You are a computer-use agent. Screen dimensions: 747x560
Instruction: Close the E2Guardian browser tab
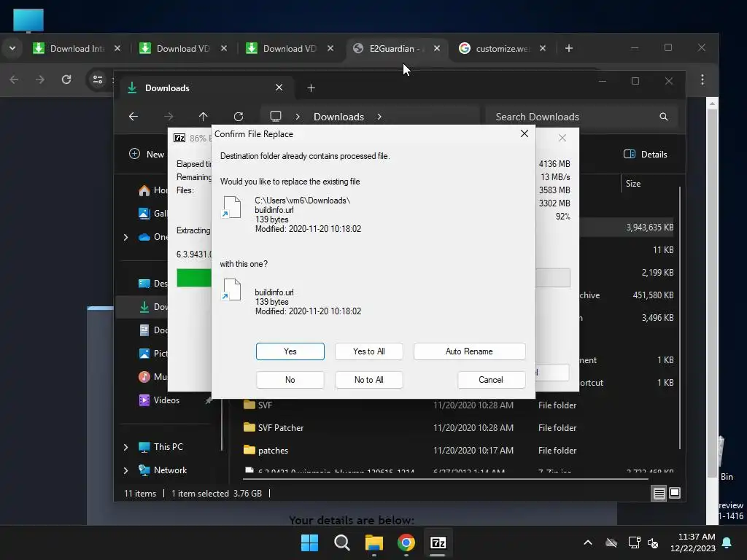[x=436, y=49]
